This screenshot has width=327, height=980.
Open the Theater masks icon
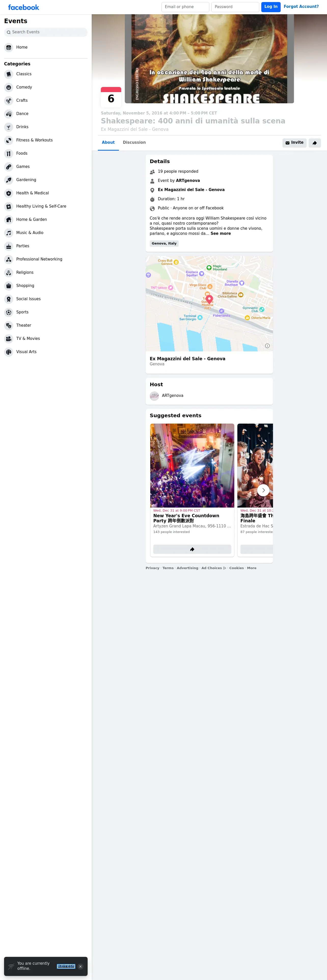[9, 325]
